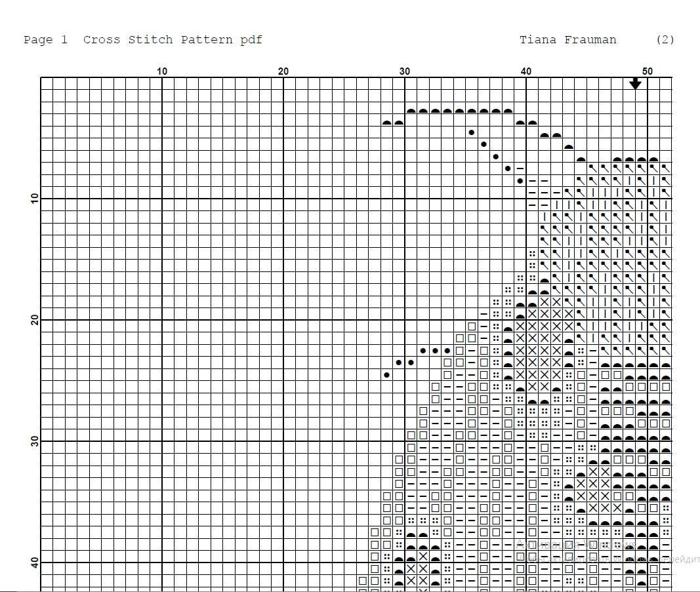Click column label '50' on the top ruler
700x592 pixels.
pyautogui.click(x=648, y=71)
